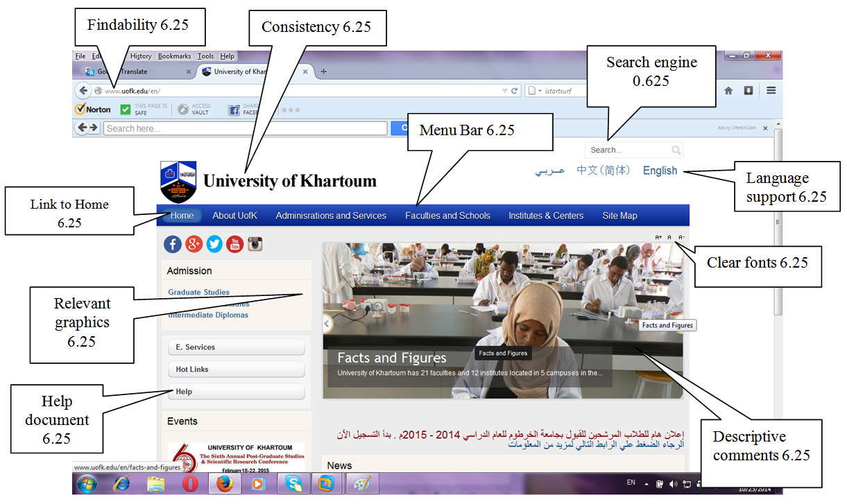Expand the Hot Links sidebar section
Screen dimensions: 847x504
tap(236, 370)
